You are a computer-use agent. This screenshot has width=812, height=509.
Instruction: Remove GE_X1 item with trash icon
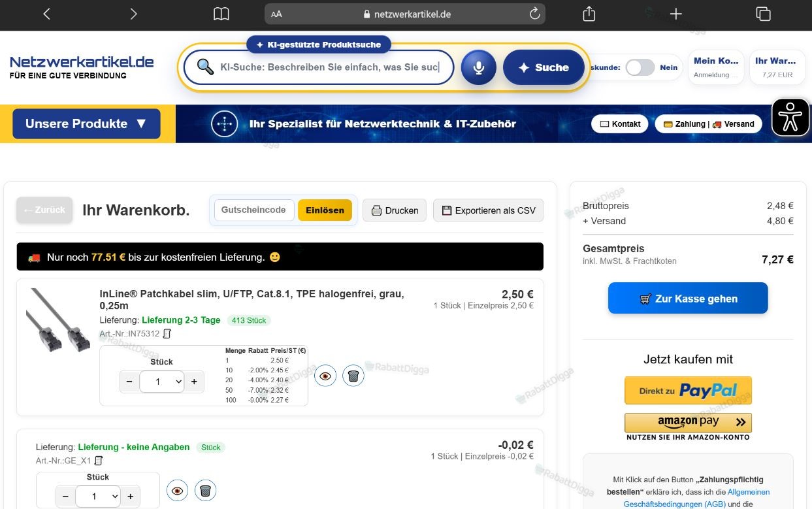click(205, 490)
